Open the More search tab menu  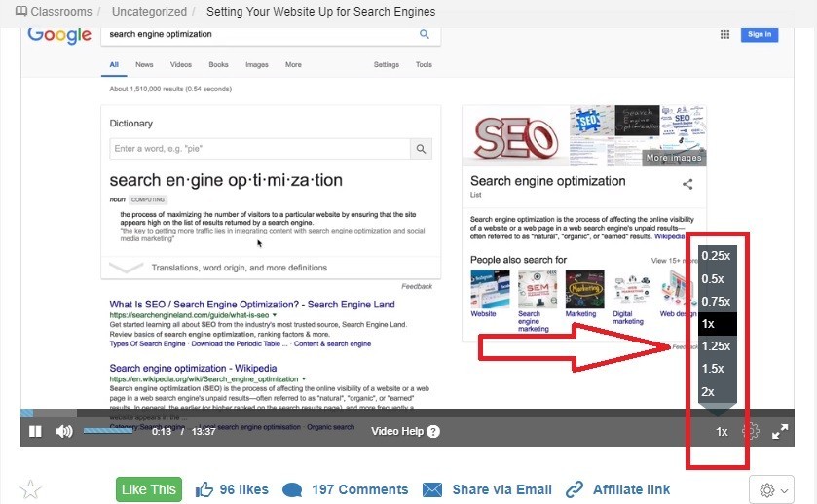tap(293, 64)
